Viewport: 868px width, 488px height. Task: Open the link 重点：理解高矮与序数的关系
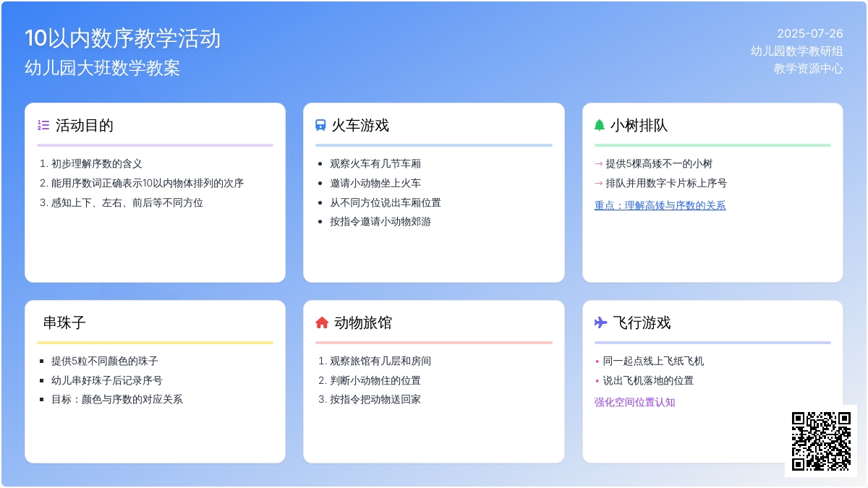[660, 205]
